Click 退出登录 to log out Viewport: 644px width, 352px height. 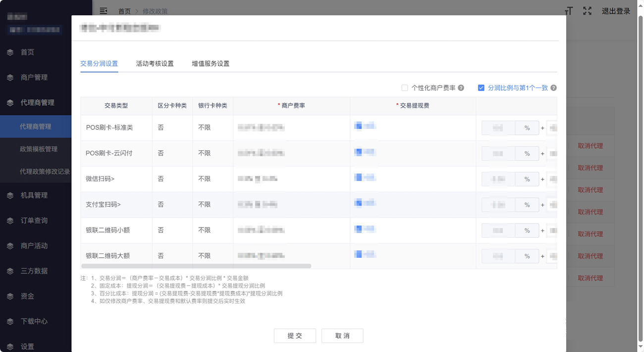tap(616, 11)
